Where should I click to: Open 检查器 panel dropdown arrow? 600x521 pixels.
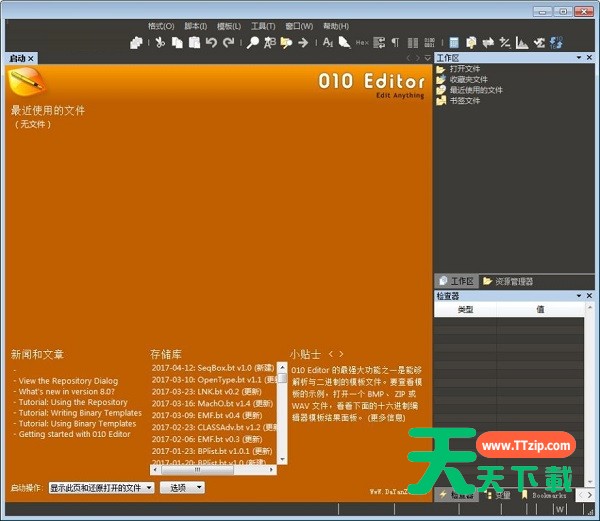tap(579, 296)
